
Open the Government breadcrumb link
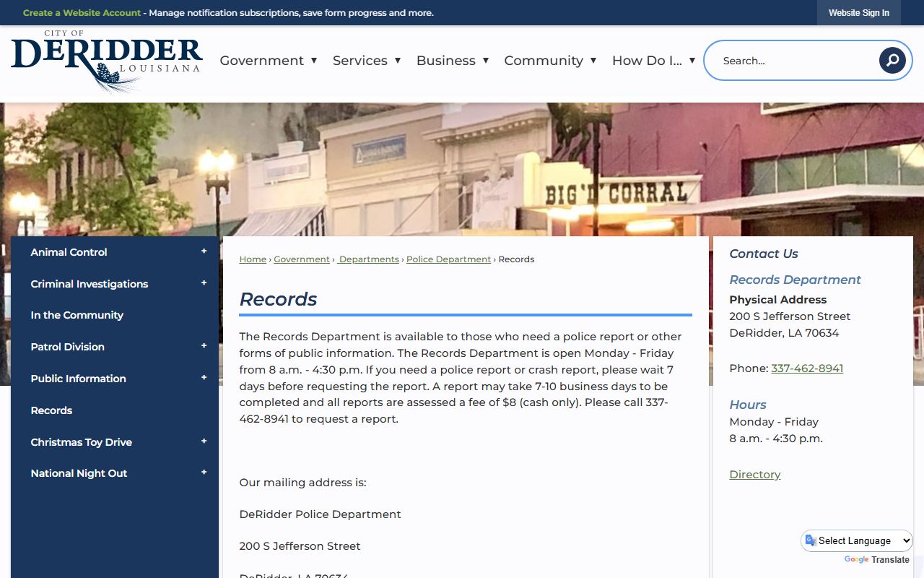(302, 259)
